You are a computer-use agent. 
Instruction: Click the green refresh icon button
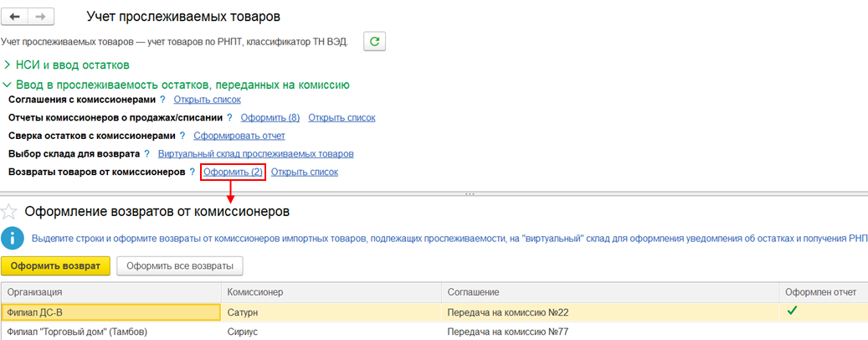(374, 41)
